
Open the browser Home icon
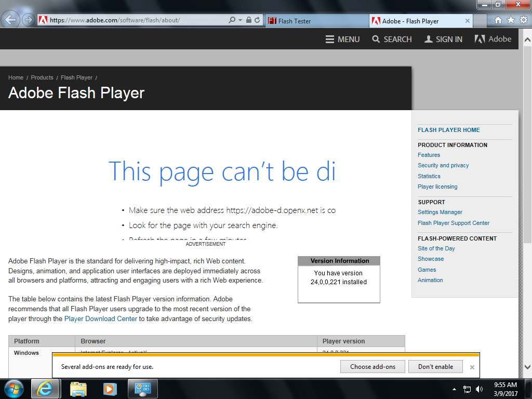498,20
